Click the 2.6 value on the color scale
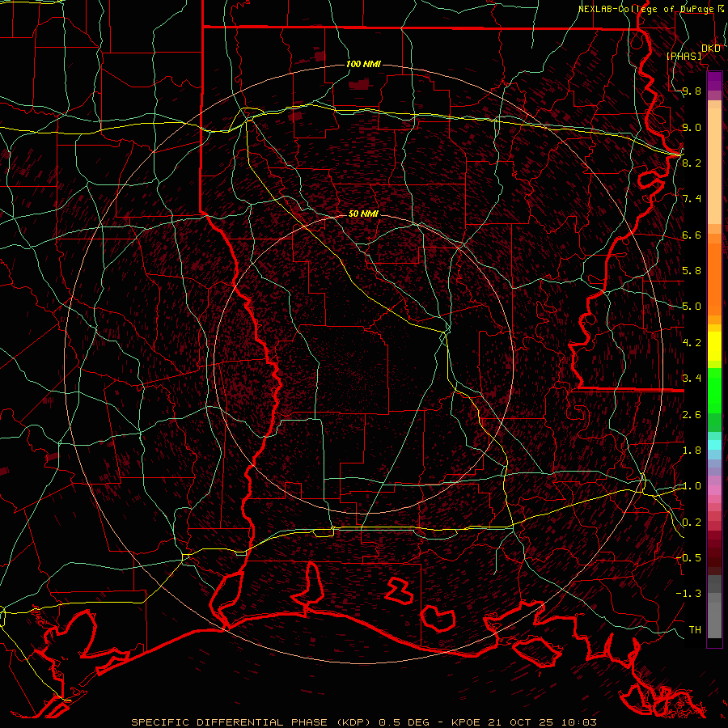This screenshot has width=728, height=728. pos(692,415)
